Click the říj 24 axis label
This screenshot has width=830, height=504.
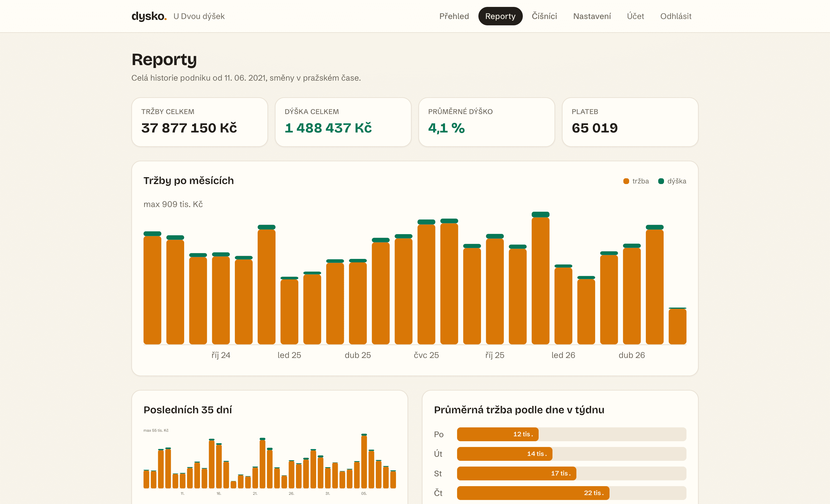[221, 355]
